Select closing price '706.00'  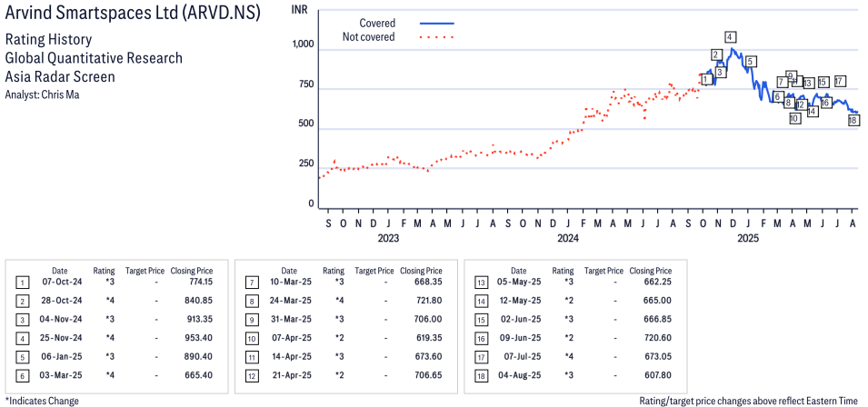coord(430,320)
